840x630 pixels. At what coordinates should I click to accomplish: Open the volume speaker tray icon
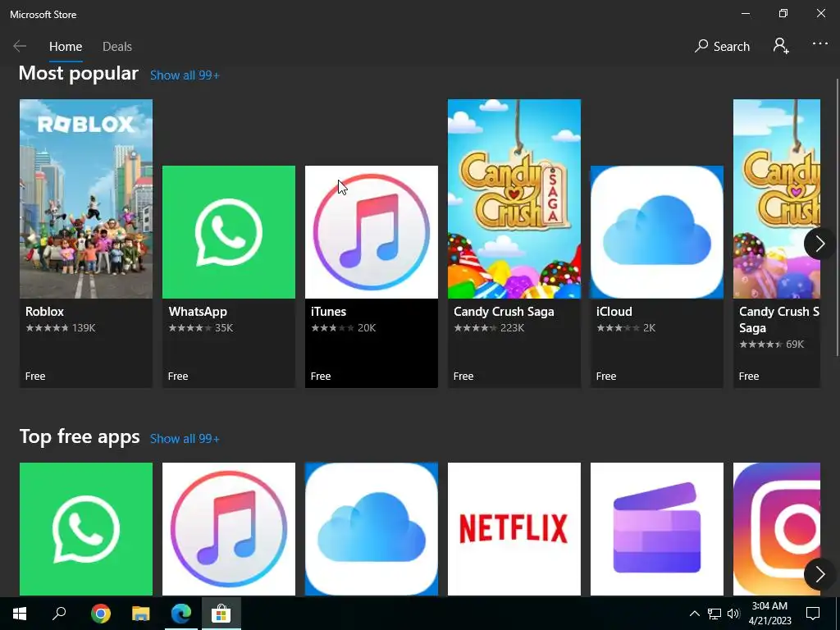pos(733,614)
